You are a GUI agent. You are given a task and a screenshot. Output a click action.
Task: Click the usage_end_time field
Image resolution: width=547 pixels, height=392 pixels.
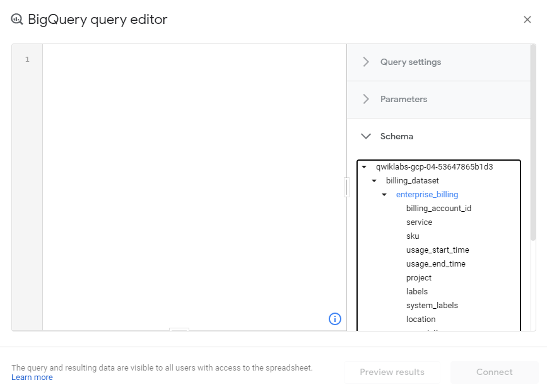(436, 264)
